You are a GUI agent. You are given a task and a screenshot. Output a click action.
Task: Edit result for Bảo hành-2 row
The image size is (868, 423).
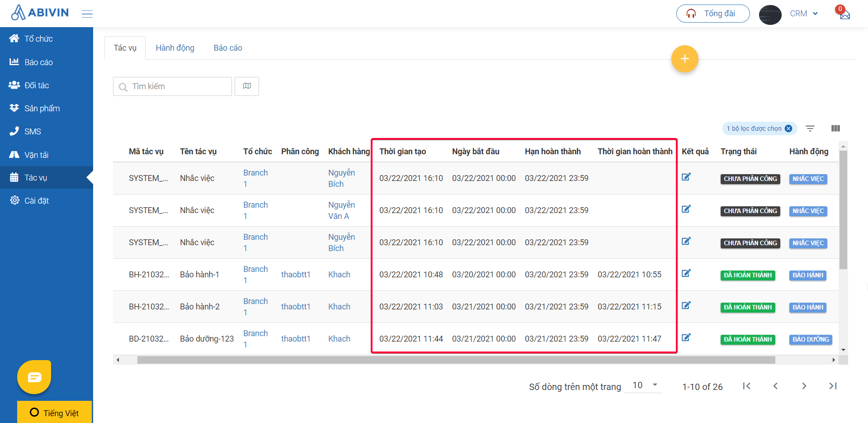click(686, 305)
